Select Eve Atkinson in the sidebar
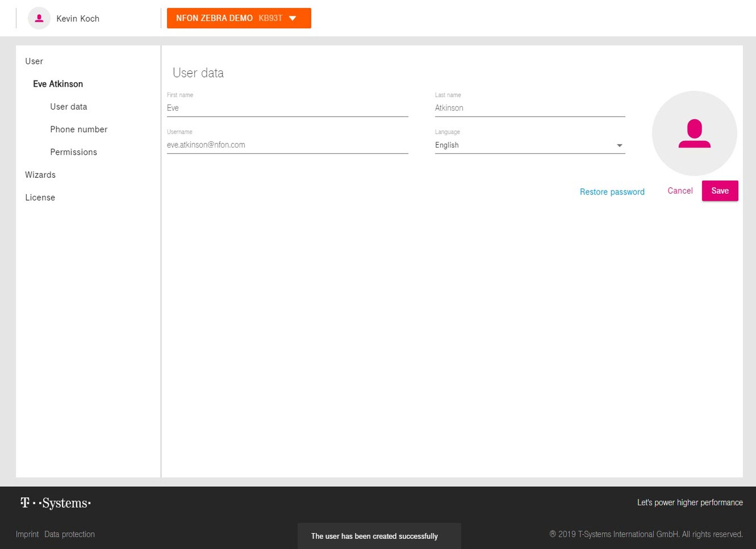This screenshot has height=549, width=756. coord(58,84)
